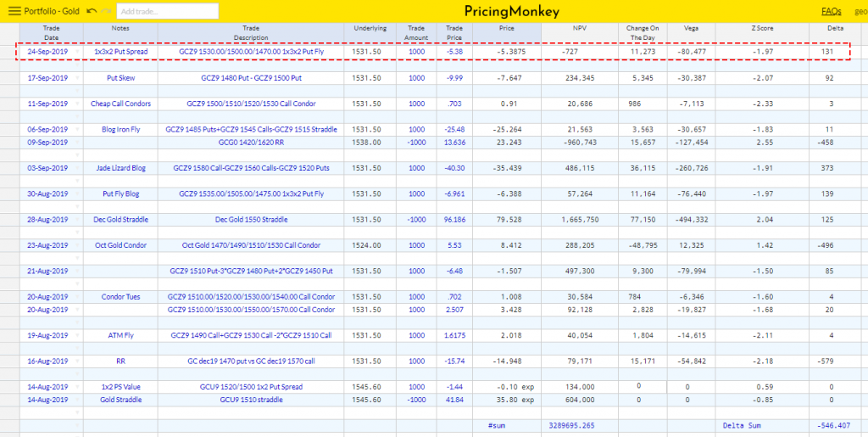Click the 96.186 trade price cell

(454, 219)
